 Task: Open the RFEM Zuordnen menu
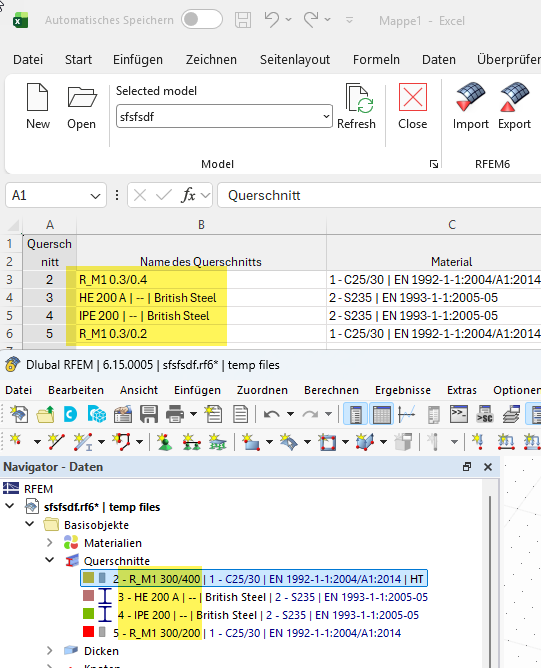pyautogui.click(x=262, y=390)
